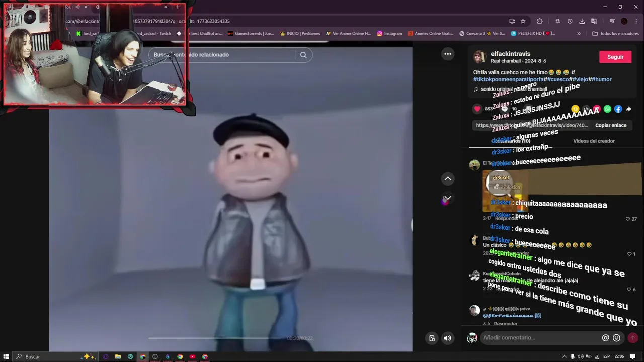Open the three-dot video options menu
The image size is (644, 362).
[x=448, y=54]
